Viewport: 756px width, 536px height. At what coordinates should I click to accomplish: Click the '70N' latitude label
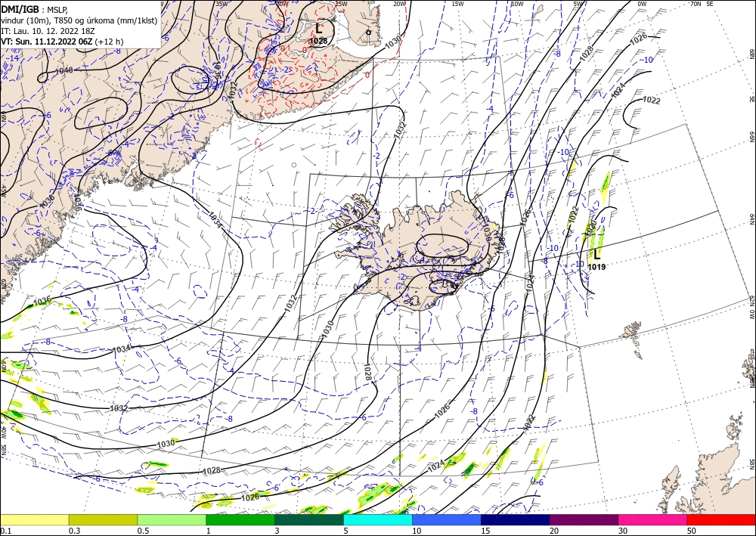696,4
